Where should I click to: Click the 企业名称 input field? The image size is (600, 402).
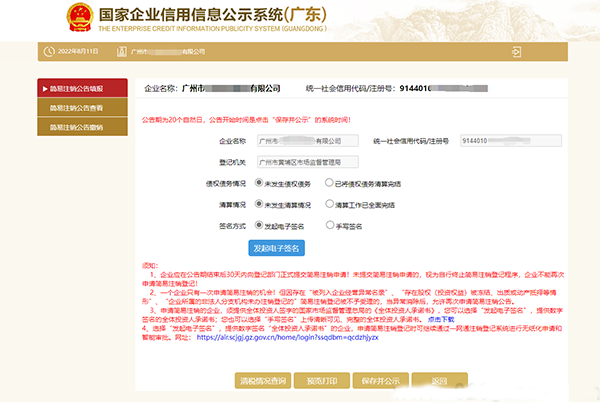click(x=308, y=141)
